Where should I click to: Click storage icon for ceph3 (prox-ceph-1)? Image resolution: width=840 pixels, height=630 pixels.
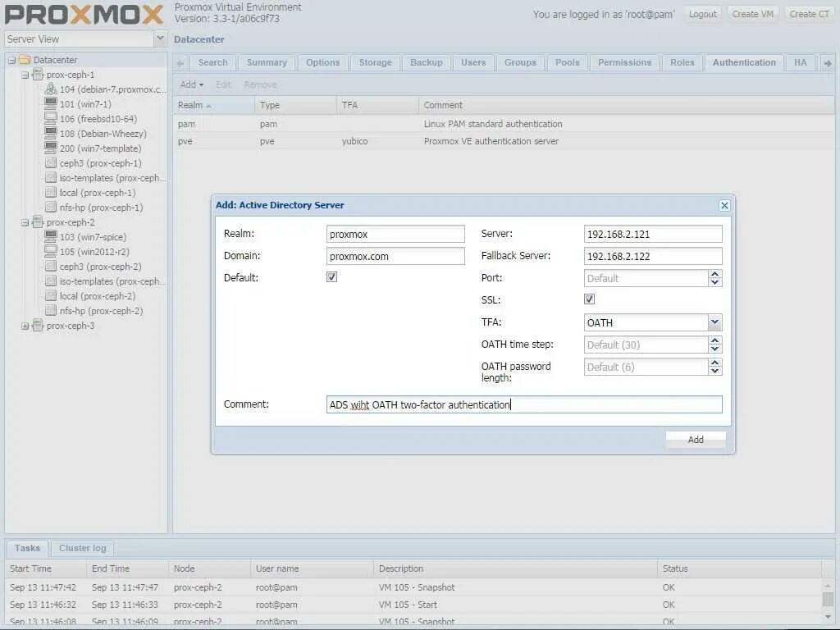click(x=51, y=163)
